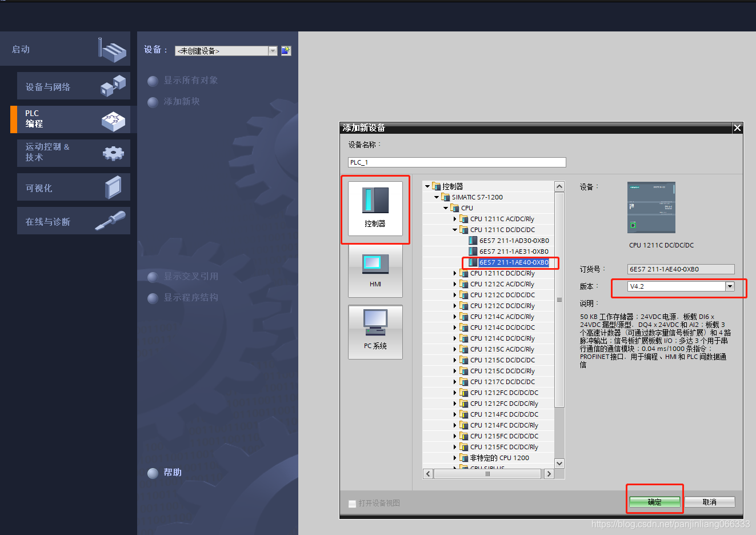Click the screwdriver icon for 在线与诊断

coord(111,221)
